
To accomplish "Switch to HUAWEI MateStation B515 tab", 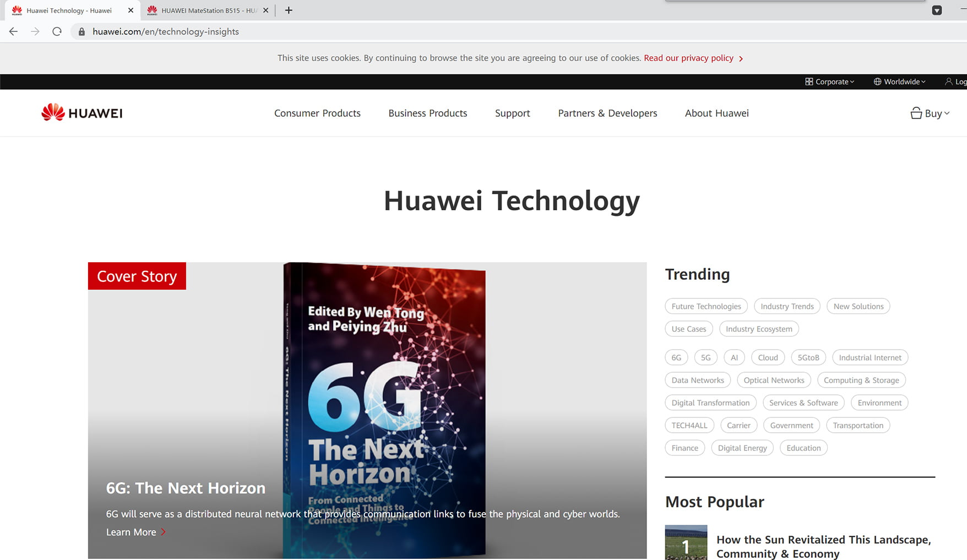I will pos(209,10).
